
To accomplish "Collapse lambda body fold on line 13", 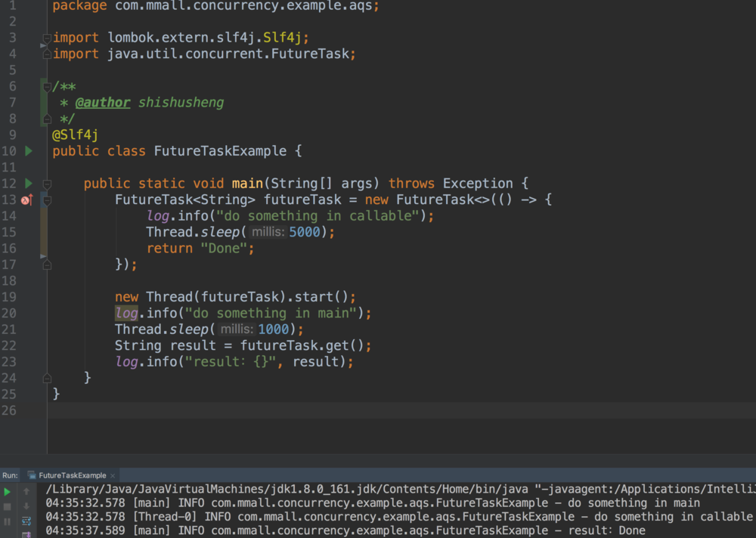I will (47, 200).
